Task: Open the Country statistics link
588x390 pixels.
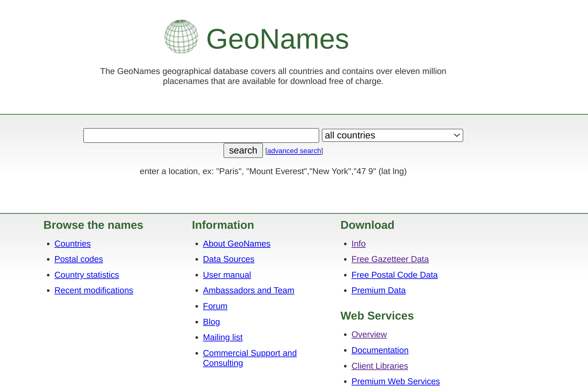Action: coord(87,275)
